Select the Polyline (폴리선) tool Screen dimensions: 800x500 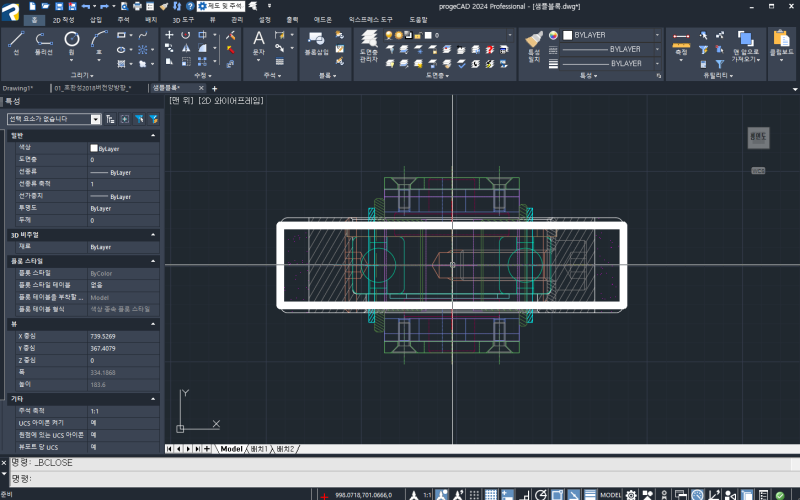tap(43, 43)
